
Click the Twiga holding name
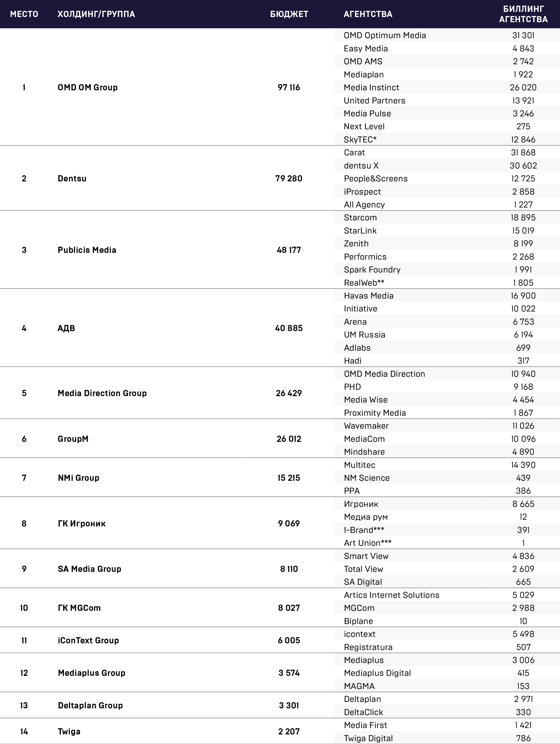click(x=69, y=732)
